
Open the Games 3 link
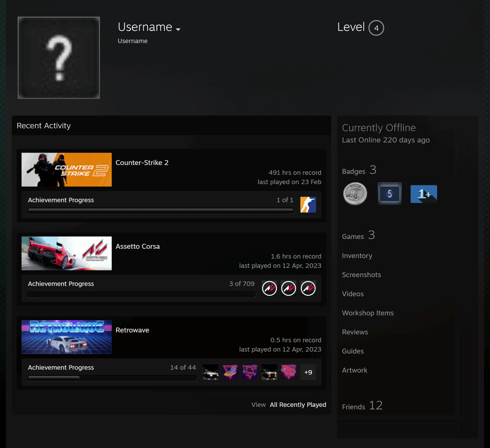359,235
